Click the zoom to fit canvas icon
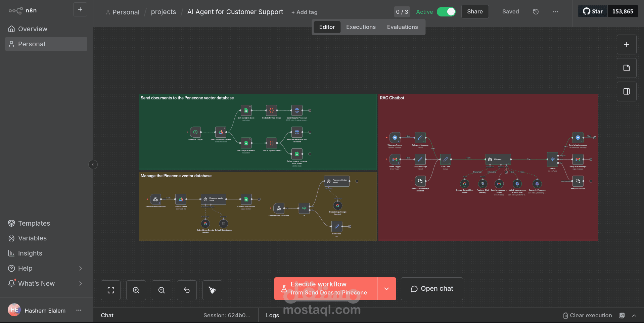This screenshot has width=644, height=323. [x=111, y=290]
